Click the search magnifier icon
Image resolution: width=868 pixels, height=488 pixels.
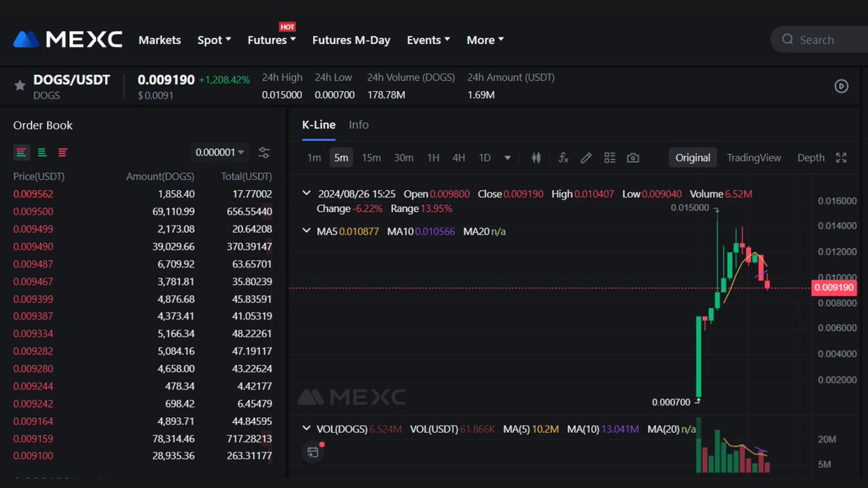tap(788, 40)
